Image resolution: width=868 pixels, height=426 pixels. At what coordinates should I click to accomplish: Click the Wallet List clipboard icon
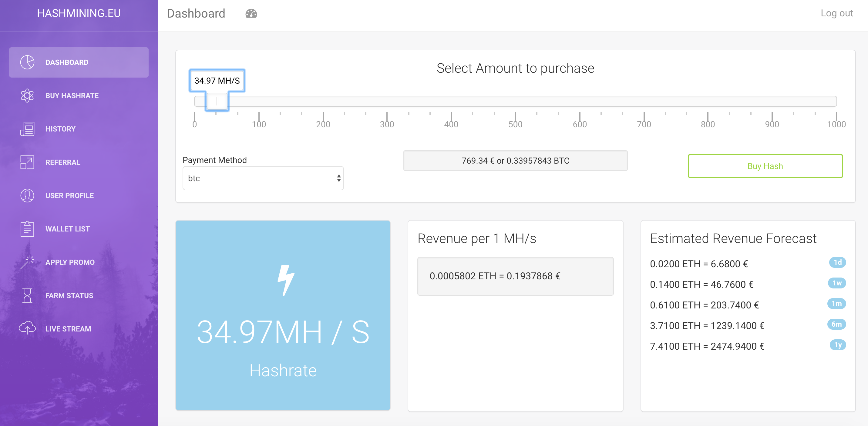27,229
